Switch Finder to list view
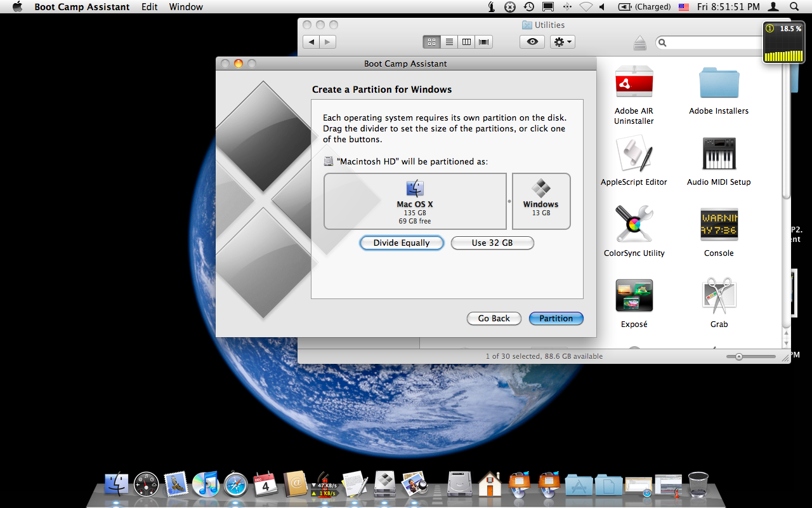 pyautogui.click(x=449, y=42)
